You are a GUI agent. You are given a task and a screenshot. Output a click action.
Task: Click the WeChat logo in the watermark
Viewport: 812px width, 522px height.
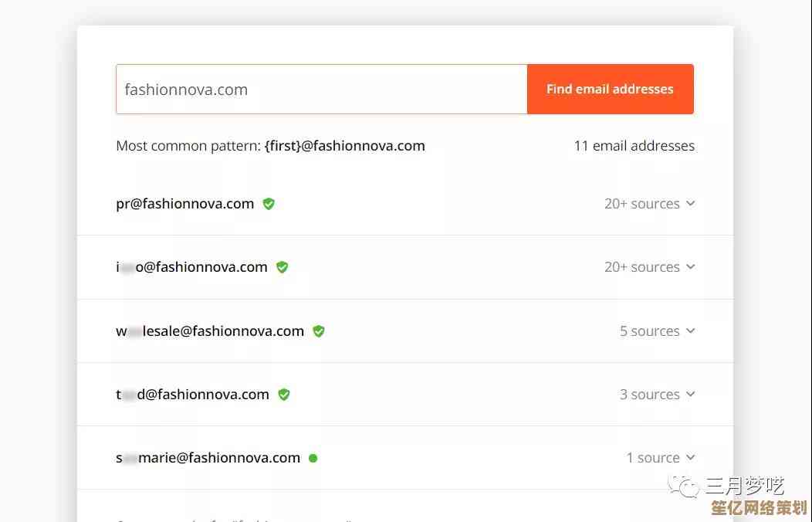coord(684,485)
